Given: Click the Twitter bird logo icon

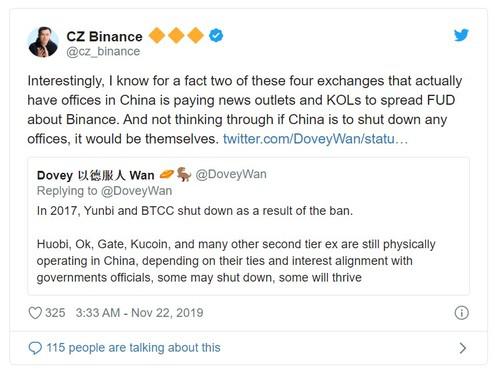Looking at the screenshot, I should pyautogui.click(x=461, y=35).
